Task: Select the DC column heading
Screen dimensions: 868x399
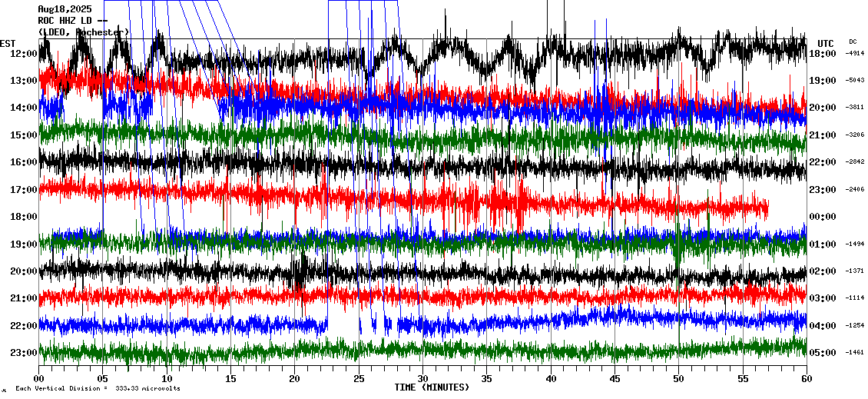Action: click(853, 42)
